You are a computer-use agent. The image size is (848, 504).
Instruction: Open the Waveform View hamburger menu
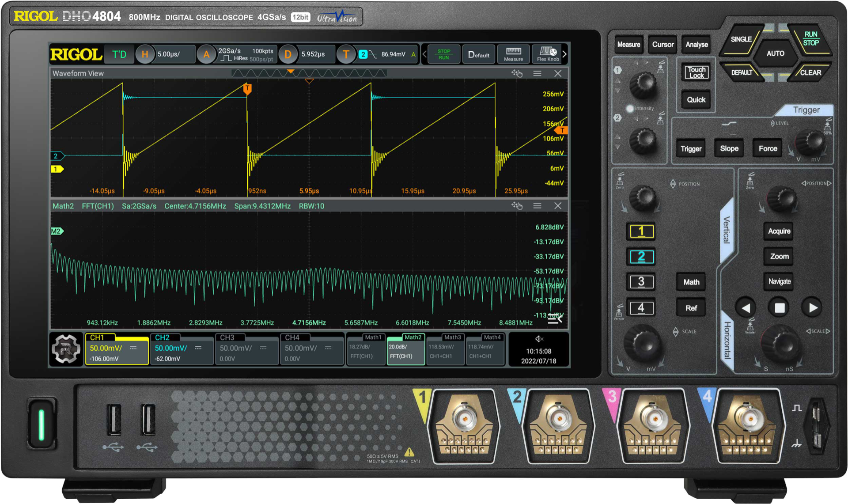coord(537,73)
